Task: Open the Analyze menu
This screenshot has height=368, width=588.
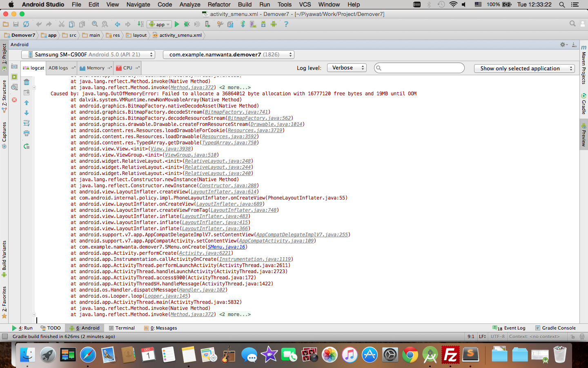Action: [x=190, y=4]
